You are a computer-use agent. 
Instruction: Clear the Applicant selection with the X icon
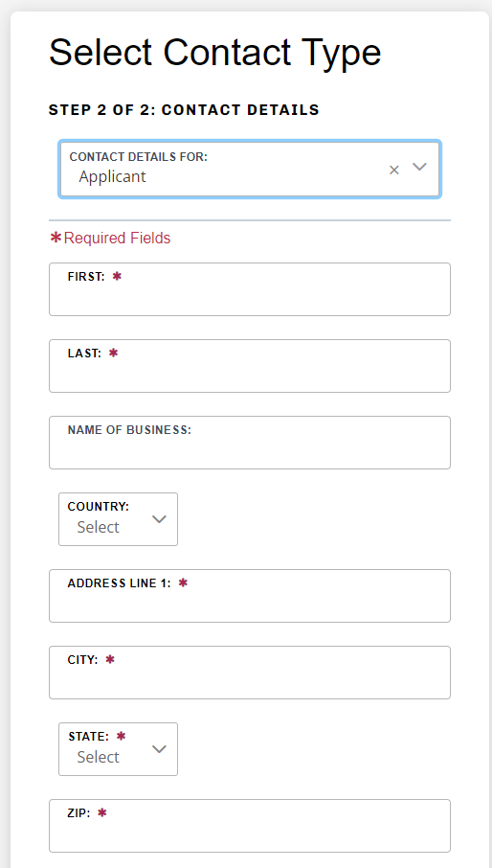coord(394,170)
